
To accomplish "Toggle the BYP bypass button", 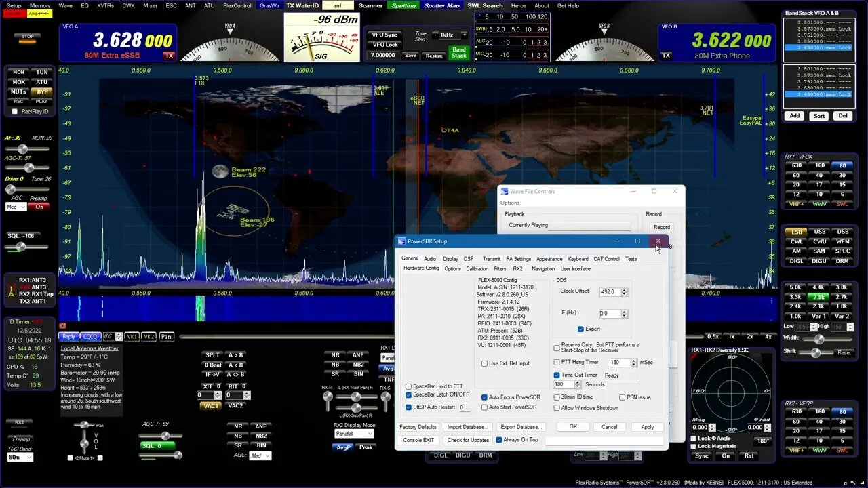I will [x=42, y=91].
